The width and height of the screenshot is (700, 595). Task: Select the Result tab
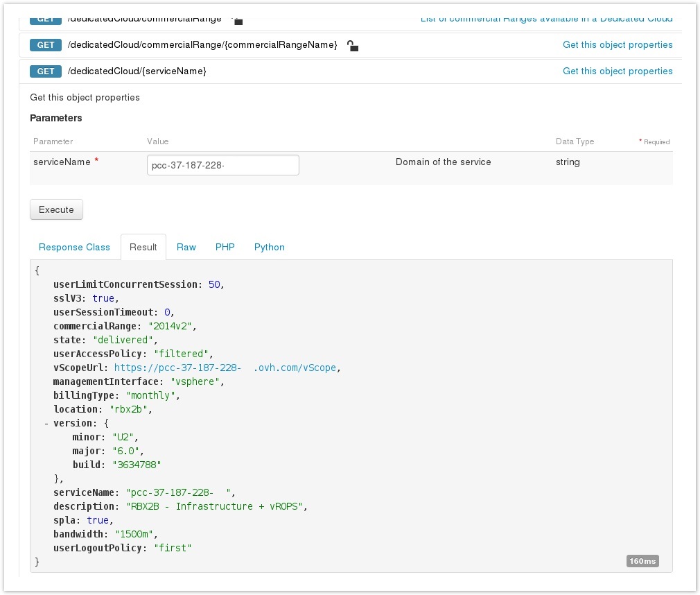[143, 247]
